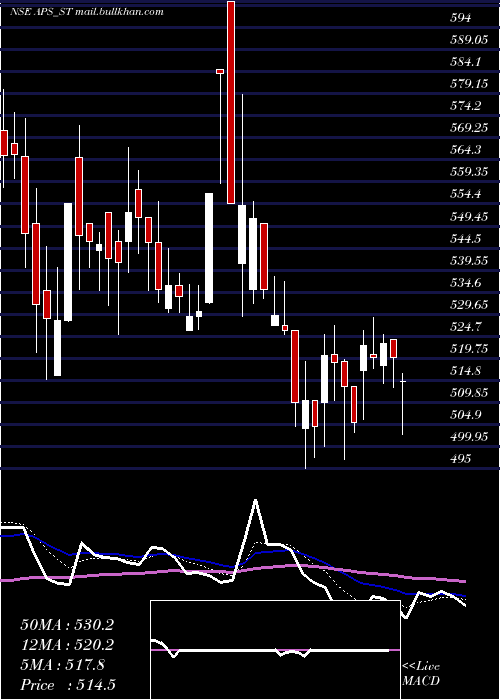Click the 539.55 price axis label

469,260
